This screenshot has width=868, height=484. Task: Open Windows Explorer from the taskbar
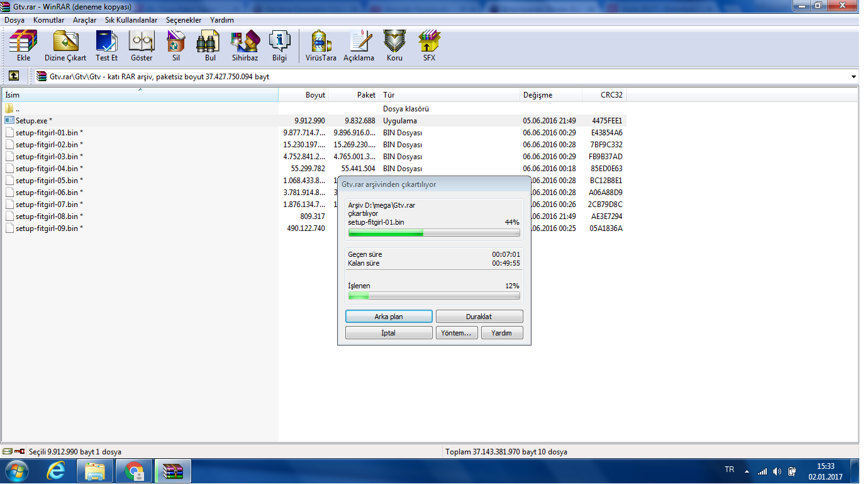tap(95, 471)
